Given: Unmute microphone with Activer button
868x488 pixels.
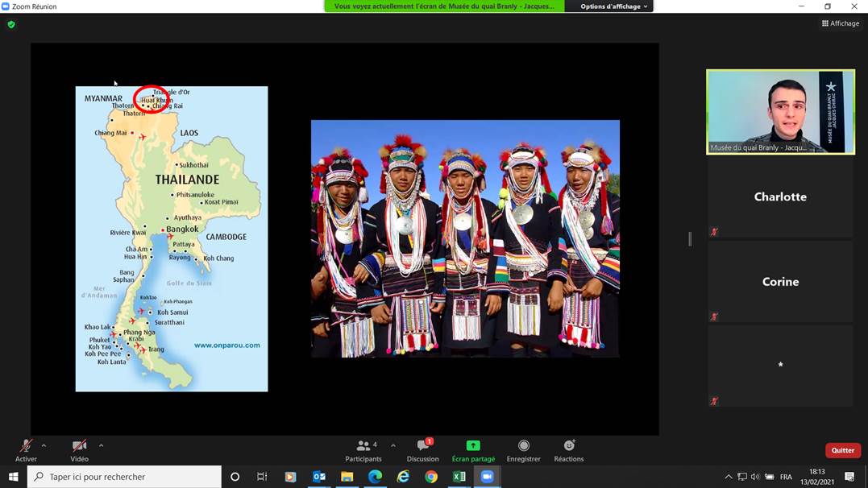Looking at the screenshot, I should point(26,450).
